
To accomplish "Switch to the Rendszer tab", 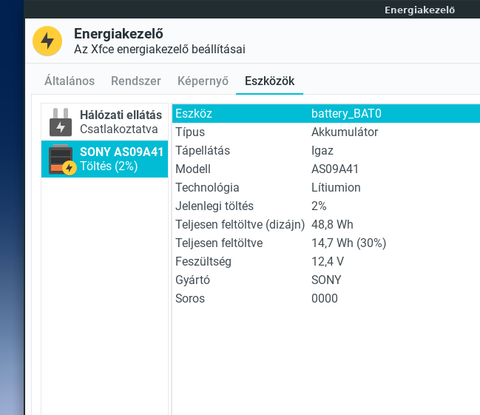I will coord(136,81).
